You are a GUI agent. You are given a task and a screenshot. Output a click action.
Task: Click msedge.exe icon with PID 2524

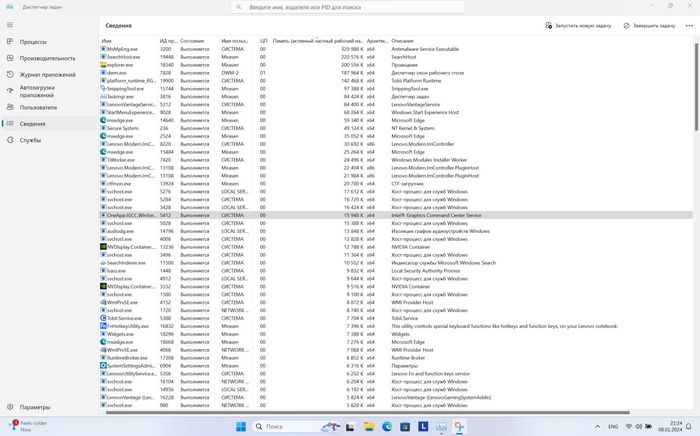pyautogui.click(x=103, y=136)
